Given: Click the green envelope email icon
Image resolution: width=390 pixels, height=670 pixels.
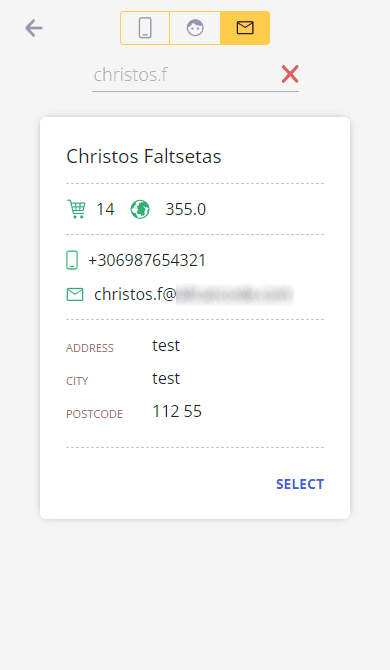Looking at the screenshot, I should click(75, 294).
